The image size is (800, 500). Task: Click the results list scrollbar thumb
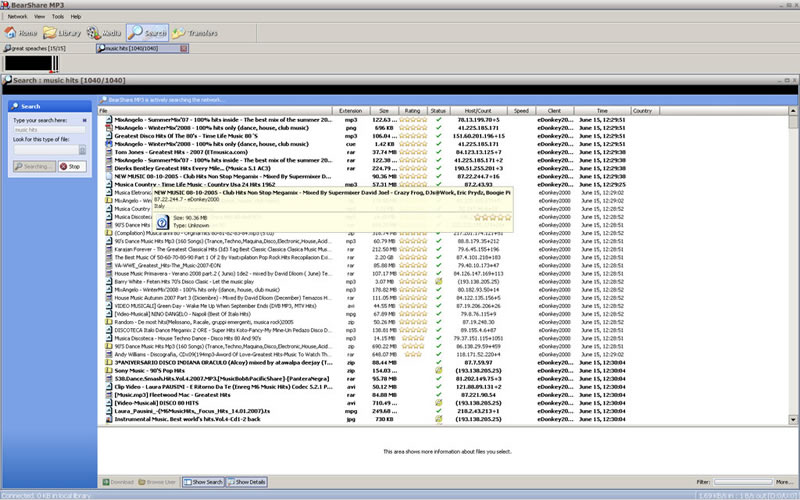[793, 121]
